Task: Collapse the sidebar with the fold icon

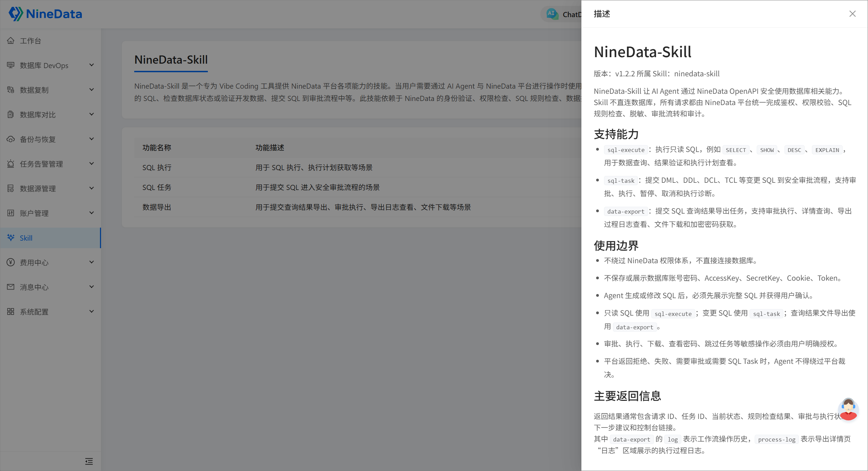Action: (89, 461)
